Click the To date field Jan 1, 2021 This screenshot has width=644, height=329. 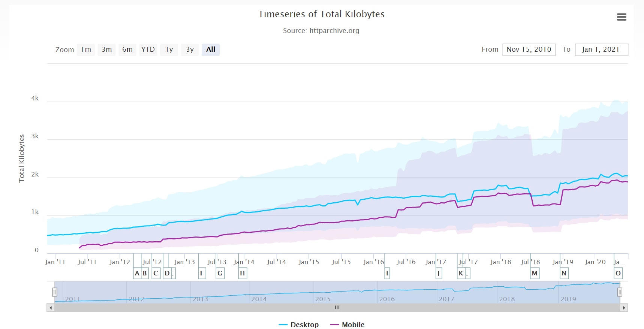pos(601,49)
